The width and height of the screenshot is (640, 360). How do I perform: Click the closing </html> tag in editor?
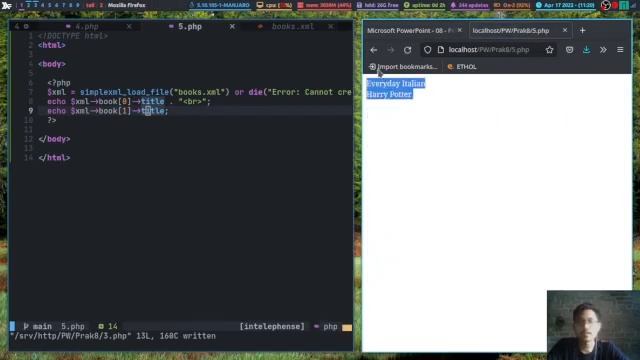pos(54,158)
